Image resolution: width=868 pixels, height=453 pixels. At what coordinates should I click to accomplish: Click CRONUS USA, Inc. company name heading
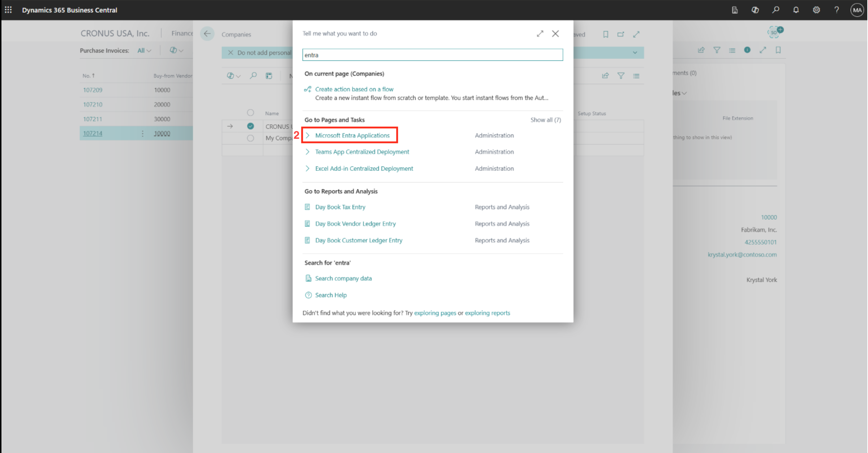pyautogui.click(x=115, y=33)
